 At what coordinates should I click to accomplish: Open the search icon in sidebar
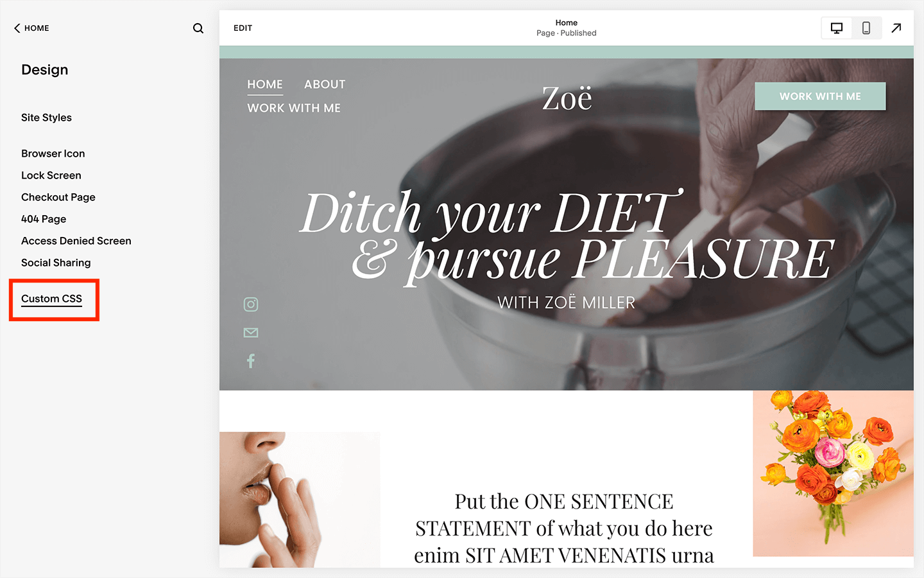point(198,28)
